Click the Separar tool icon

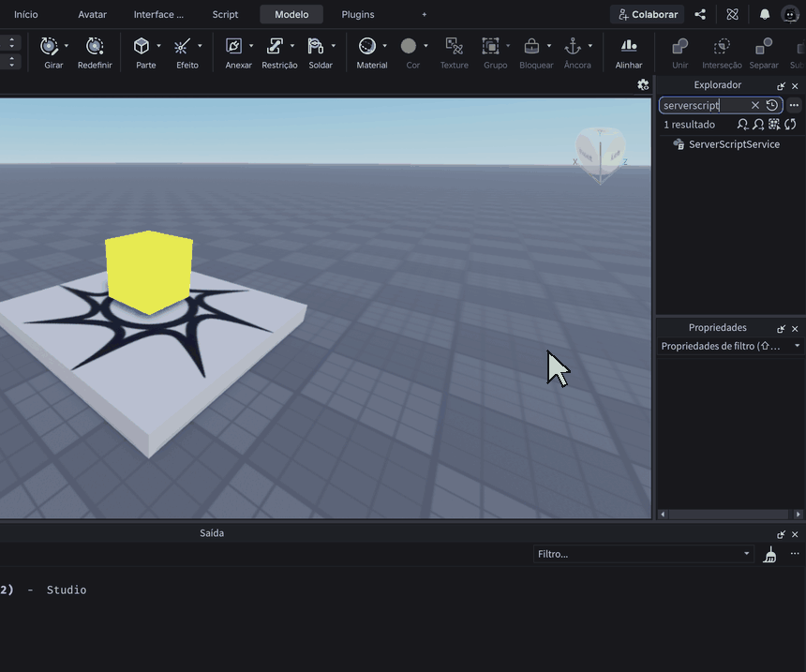764,46
